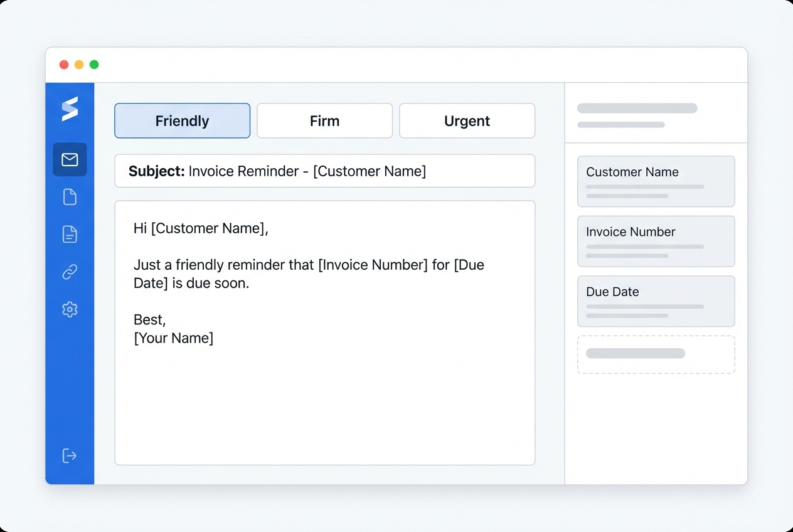Screen dimensions: 793x532
Task: Sign out using the logout icon
Action: (70, 456)
